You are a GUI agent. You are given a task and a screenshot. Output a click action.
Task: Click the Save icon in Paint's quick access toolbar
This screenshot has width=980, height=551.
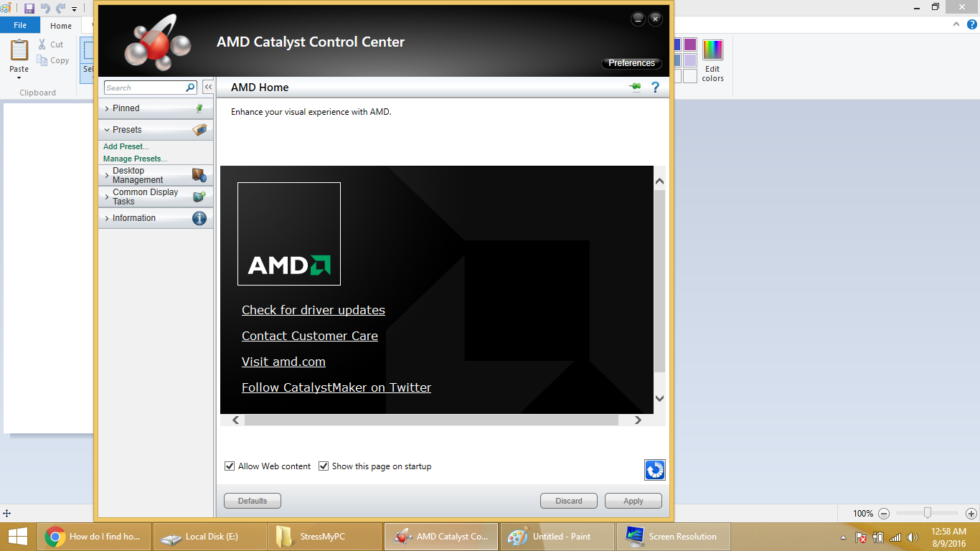(29, 9)
